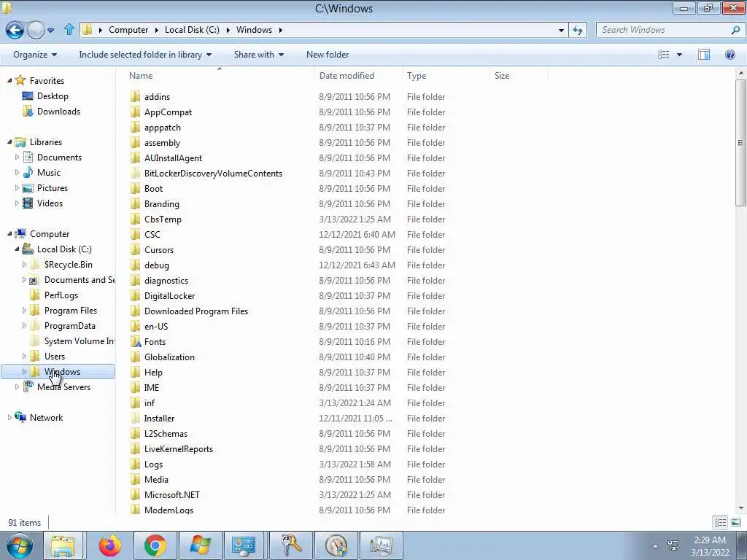Open the view options dropdown arrow
Viewport: 747px width, 560px height.
click(x=679, y=55)
